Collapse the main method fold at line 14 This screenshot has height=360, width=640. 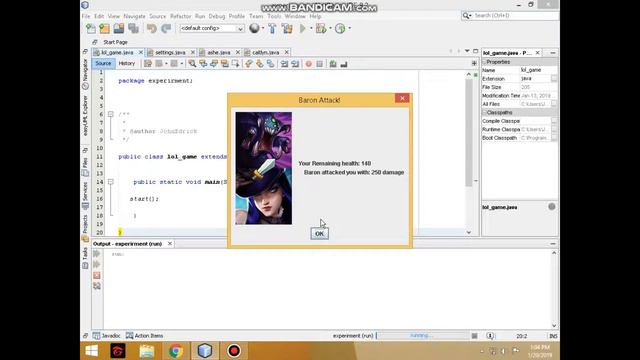click(x=110, y=182)
